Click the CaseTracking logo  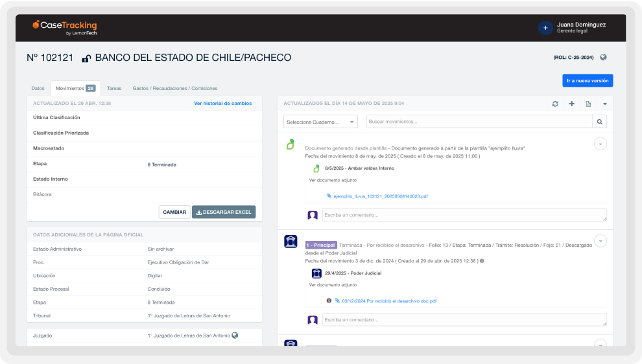[x=65, y=27]
